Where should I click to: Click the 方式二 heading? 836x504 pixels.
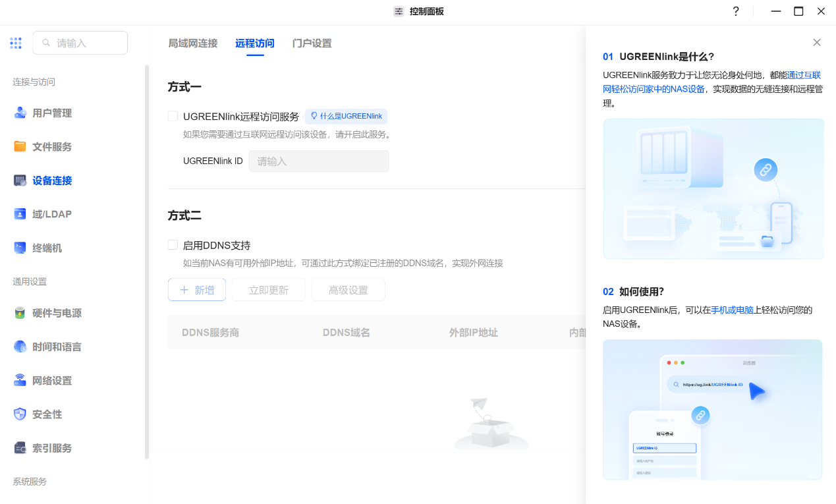point(184,215)
